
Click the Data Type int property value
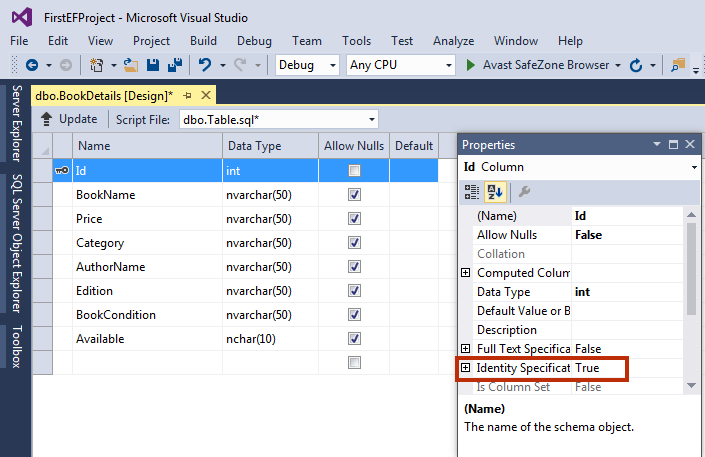627,292
